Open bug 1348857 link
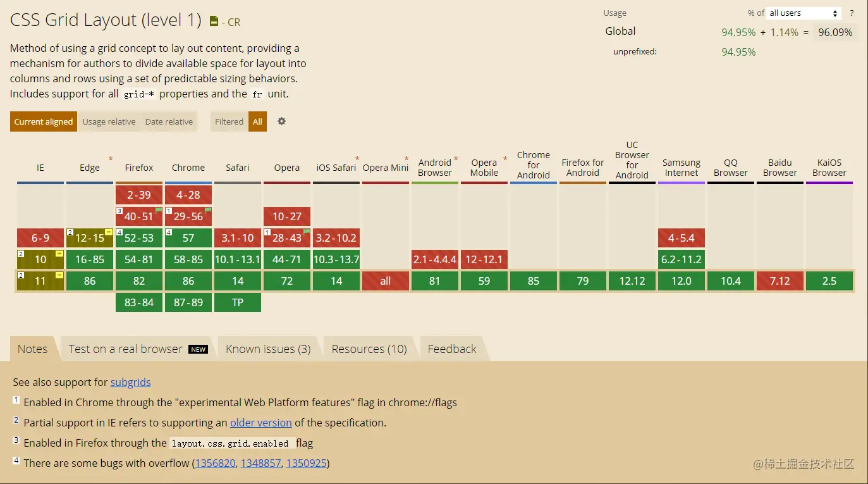 click(260, 463)
